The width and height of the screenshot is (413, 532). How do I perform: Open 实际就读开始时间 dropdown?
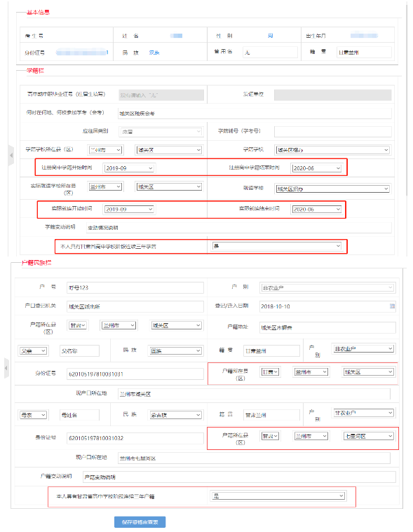click(x=129, y=210)
